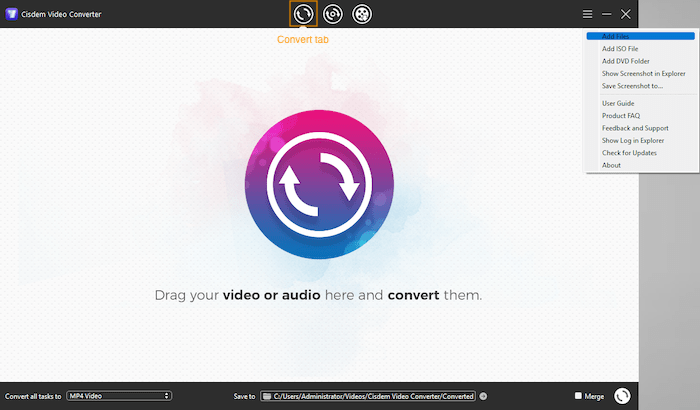Open the hamburger menu icon
Screen dimensions: 700x410
[588, 14]
